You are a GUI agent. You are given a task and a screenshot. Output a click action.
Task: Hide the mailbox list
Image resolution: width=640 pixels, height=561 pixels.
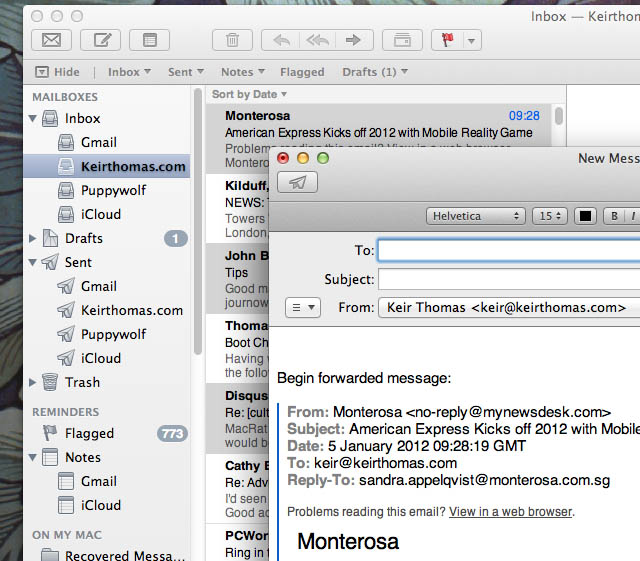58,72
